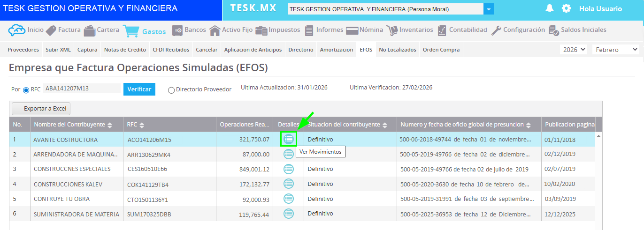This screenshot has width=644, height=230.
Task: Open the company selector dropdown arrow
Action: (x=489, y=9)
